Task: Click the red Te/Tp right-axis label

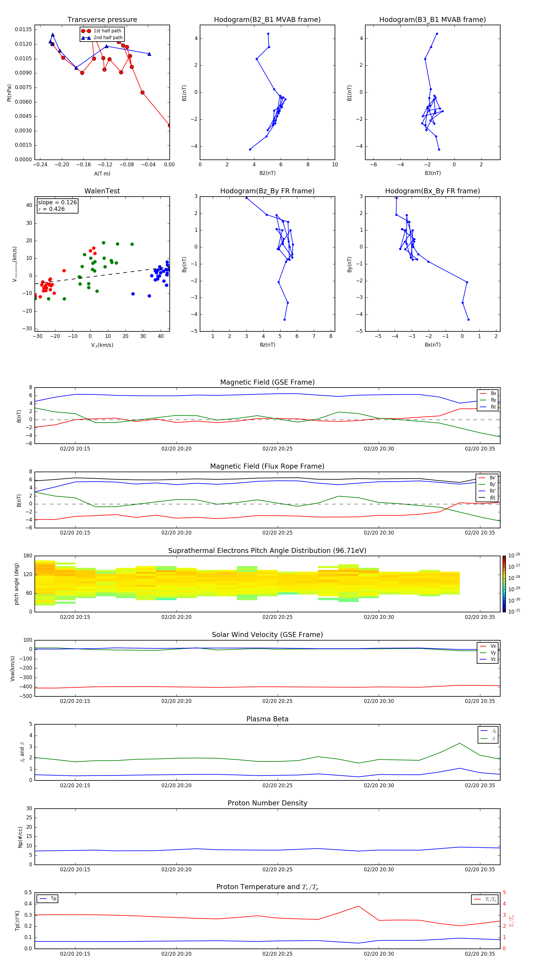Action: (512, 921)
